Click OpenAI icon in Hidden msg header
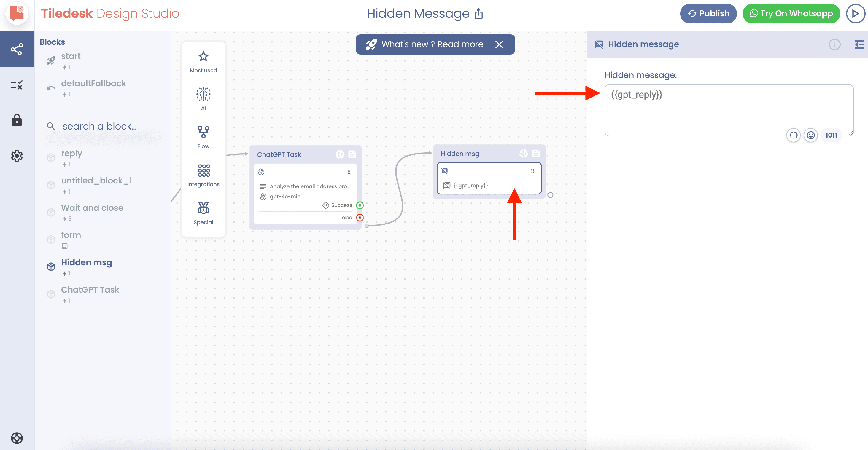This screenshot has height=450, width=868. coord(523,154)
